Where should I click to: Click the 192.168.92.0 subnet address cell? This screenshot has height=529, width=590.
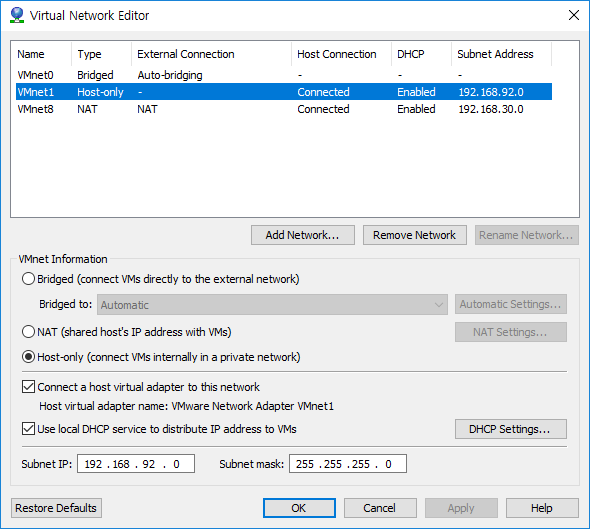tap(491, 92)
